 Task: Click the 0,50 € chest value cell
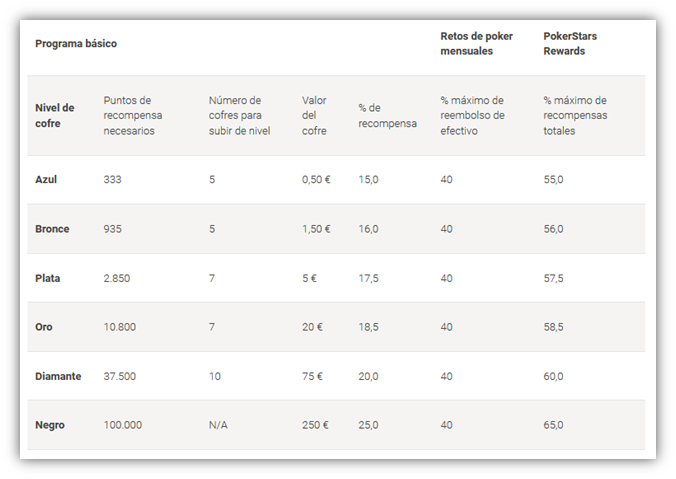click(x=316, y=179)
